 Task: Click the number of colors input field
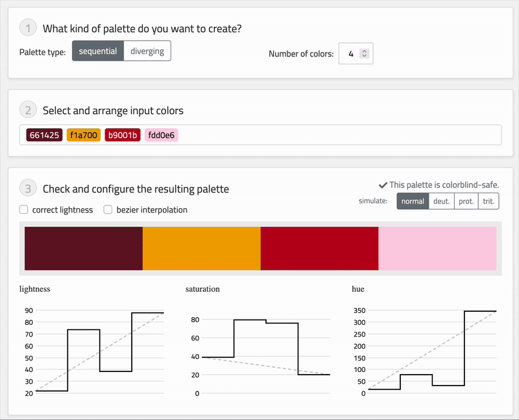coord(350,54)
